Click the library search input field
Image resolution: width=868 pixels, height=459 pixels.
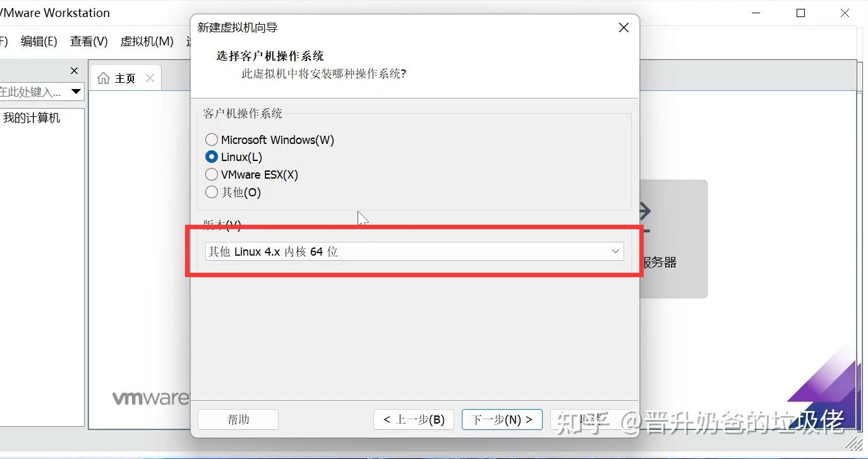pyautogui.click(x=33, y=92)
